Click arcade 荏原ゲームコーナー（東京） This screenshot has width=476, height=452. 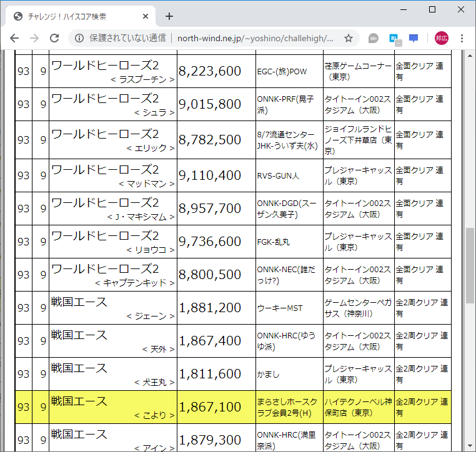358,71
